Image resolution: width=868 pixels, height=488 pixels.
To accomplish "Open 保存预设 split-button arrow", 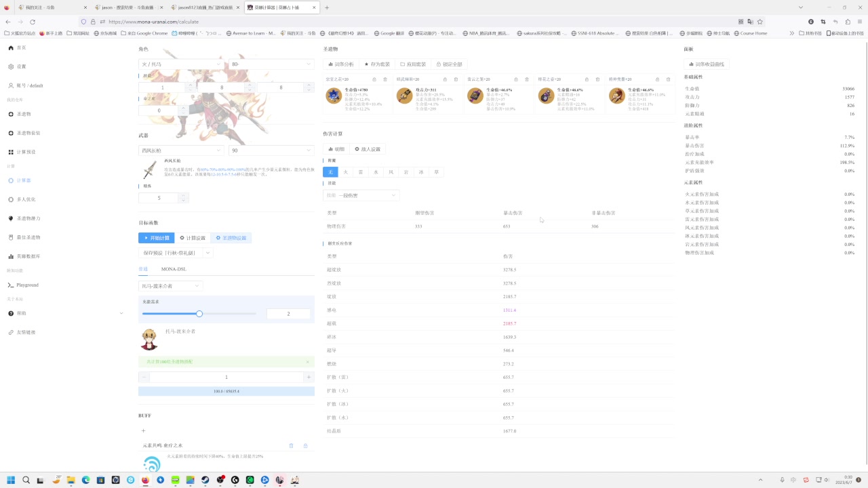I will [208, 253].
